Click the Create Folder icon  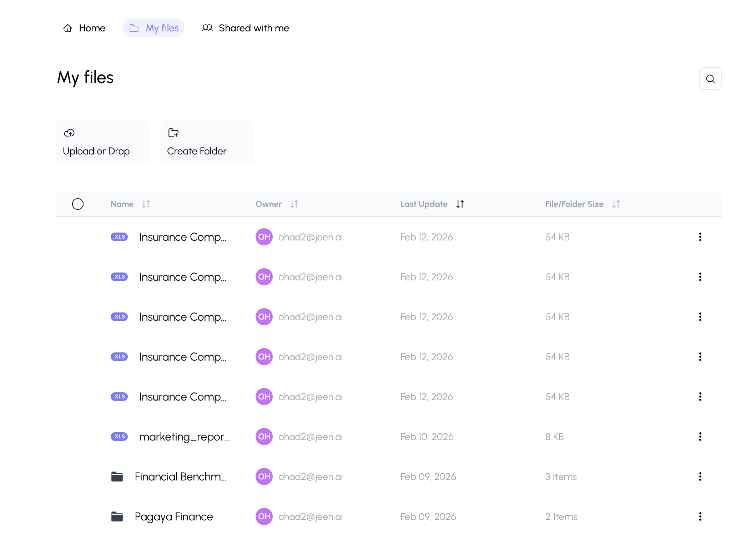click(173, 133)
